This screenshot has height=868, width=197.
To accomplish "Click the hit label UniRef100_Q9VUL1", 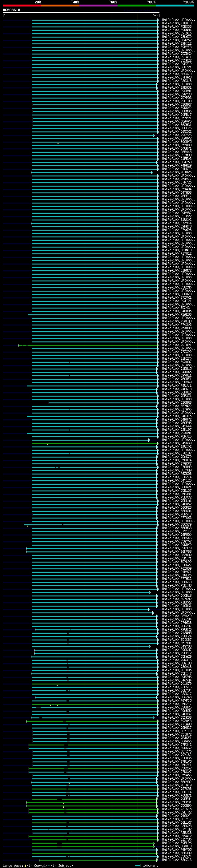I will pos(177,375).
